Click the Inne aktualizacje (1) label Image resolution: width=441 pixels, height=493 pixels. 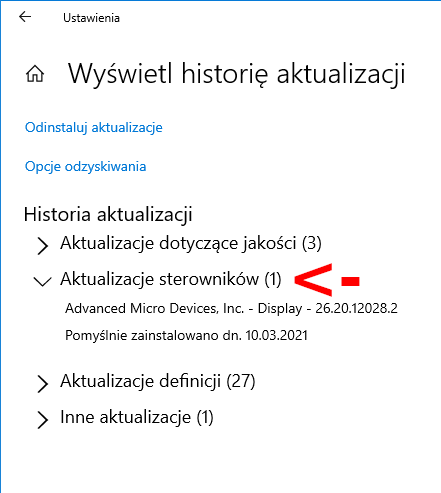pyautogui.click(x=137, y=417)
